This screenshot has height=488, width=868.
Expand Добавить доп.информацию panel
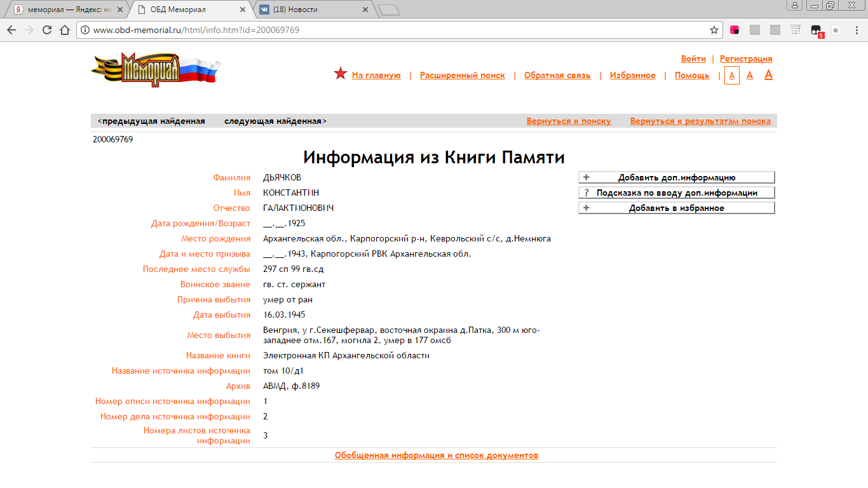pos(677,177)
